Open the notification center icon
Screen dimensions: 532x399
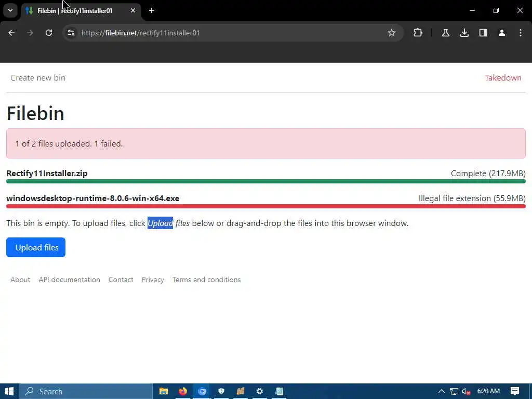click(x=515, y=391)
